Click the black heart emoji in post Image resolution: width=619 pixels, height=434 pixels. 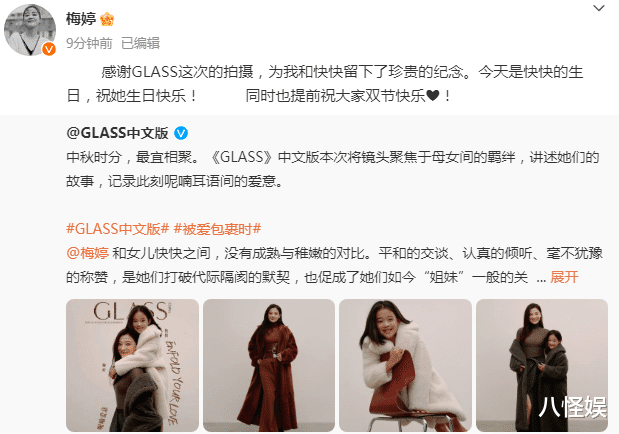433,96
